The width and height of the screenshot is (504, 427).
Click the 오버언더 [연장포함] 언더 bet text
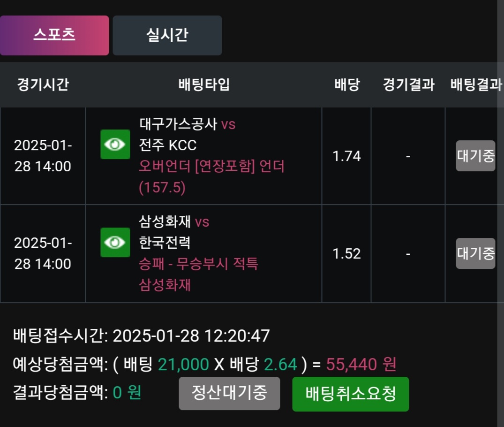[211, 167]
